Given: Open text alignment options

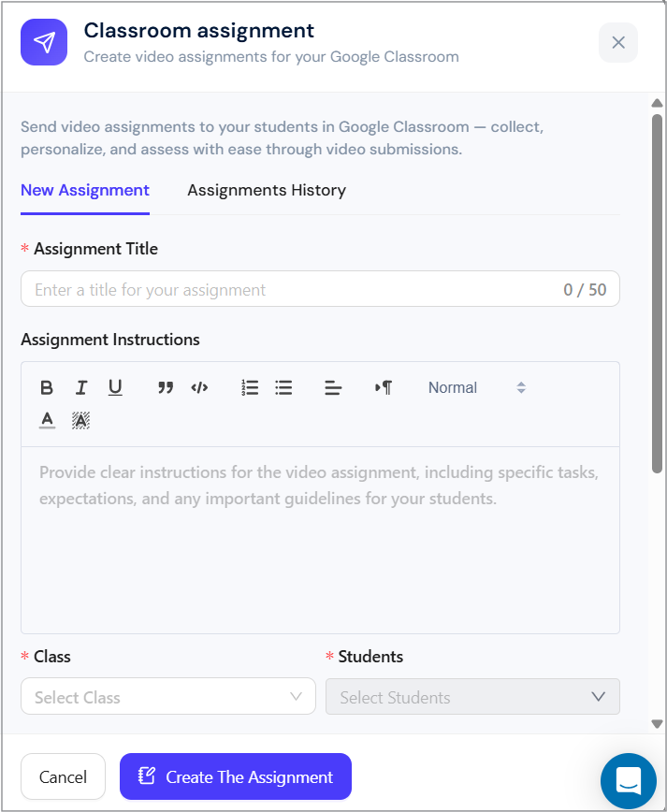Looking at the screenshot, I should pos(333,387).
